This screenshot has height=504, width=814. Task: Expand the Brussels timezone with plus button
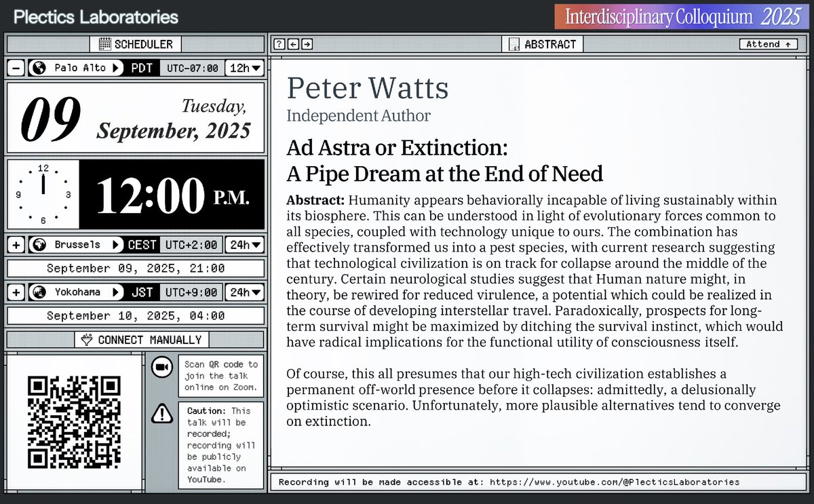click(16, 244)
